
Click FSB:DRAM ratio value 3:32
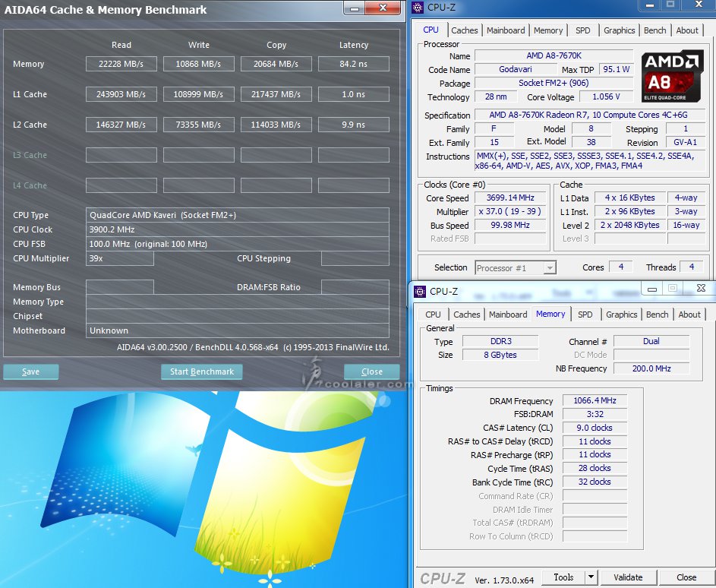click(x=595, y=414)
